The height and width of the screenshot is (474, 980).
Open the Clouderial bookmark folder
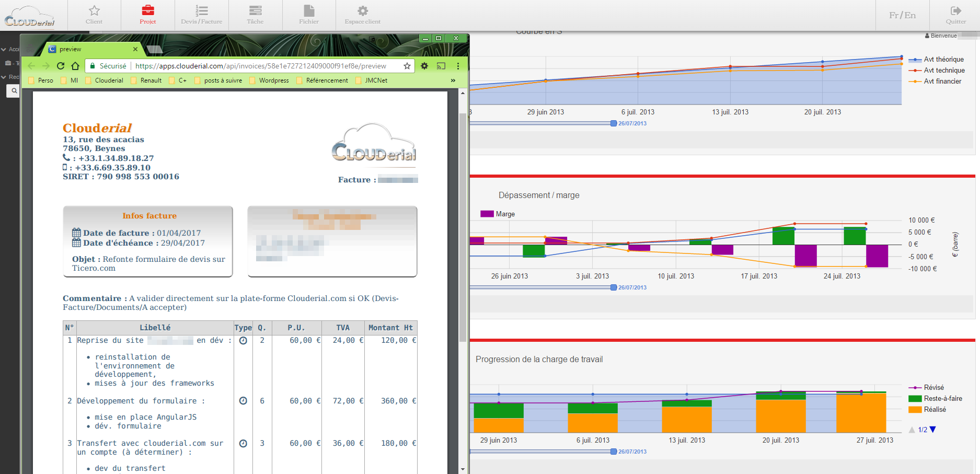click(x=103, y=80)
